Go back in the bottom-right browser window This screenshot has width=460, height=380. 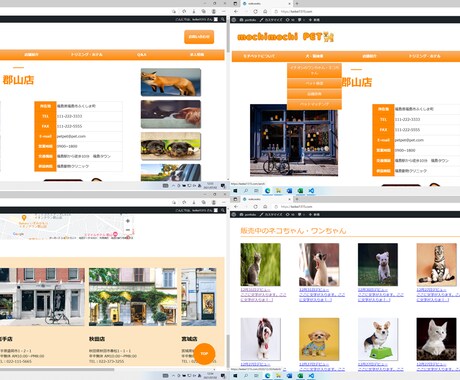236,207
